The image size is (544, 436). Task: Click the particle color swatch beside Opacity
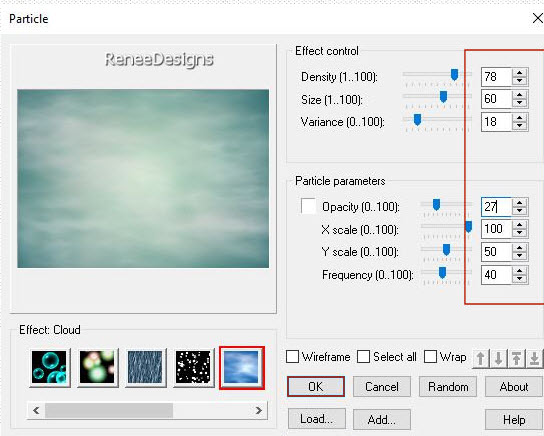click(x=308, y=206)
